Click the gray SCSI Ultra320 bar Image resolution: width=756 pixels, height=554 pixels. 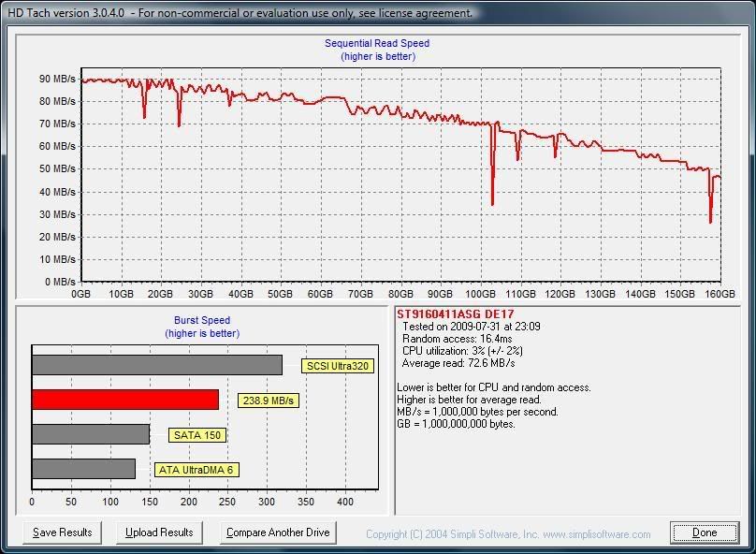tap(156, 365)
